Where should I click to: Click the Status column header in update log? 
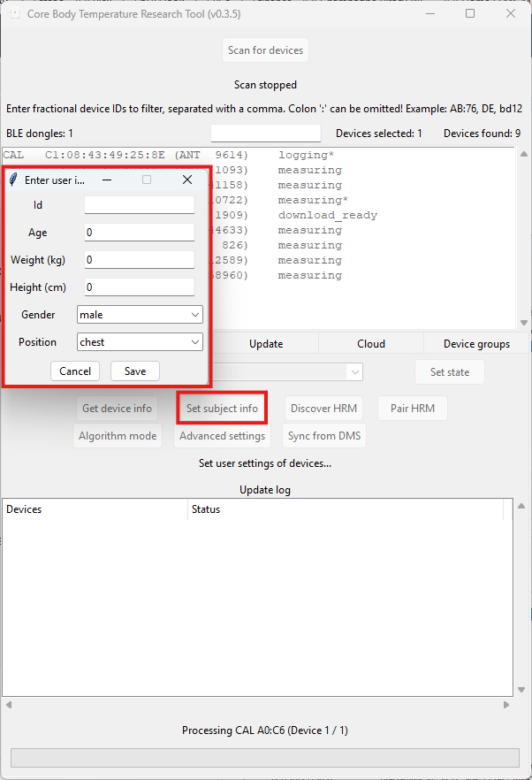pyautogui.click(x=346, y=509)
